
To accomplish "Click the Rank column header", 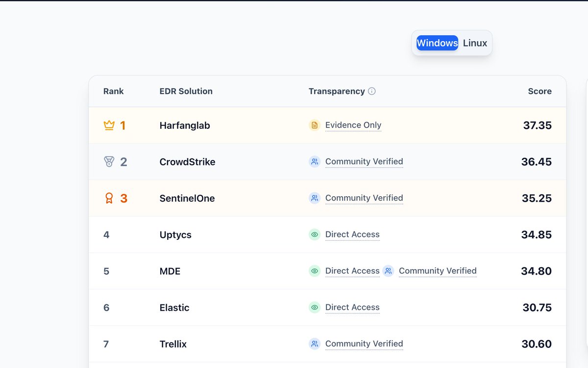I will pos(114,91).
